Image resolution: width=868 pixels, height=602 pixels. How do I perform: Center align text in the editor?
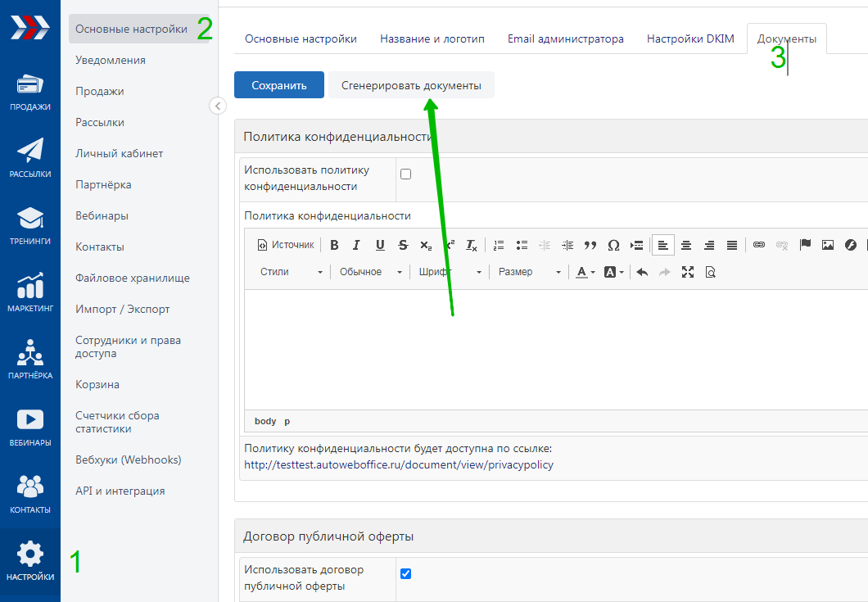pyautogui.click(x=686, y=245)
